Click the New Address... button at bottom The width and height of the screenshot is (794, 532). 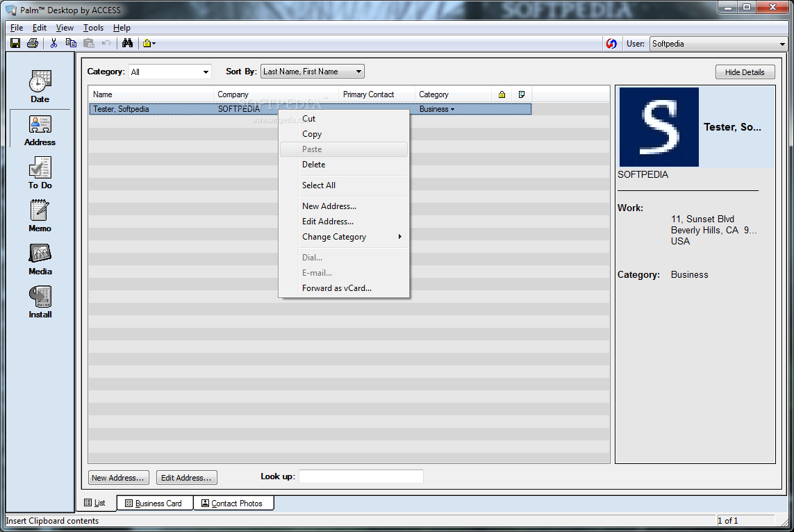[119, 478]
